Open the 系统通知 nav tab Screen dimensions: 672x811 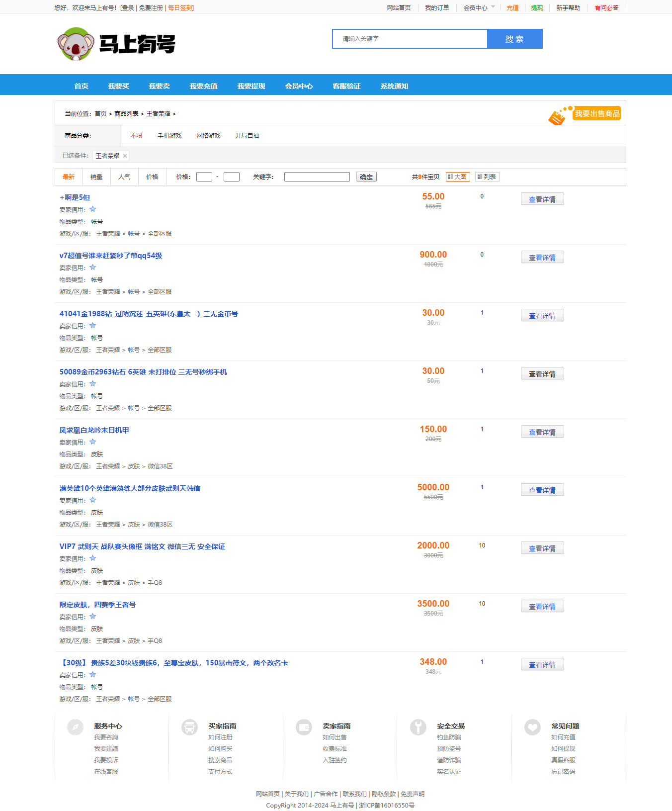[395, 86]
